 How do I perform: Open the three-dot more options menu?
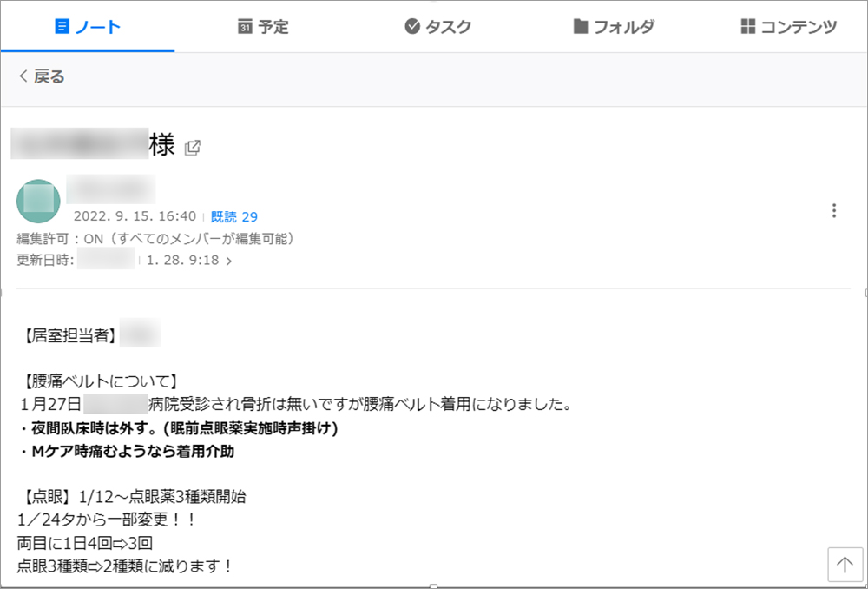pyautogui.click(x=833, y=210)
